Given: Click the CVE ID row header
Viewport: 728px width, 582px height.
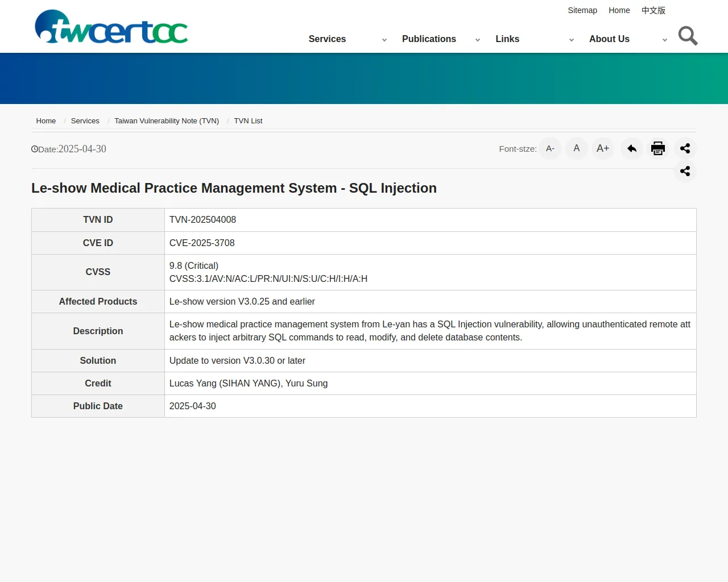Looking at the screenshot, I should pyautogui.click(x=98, y=243).
